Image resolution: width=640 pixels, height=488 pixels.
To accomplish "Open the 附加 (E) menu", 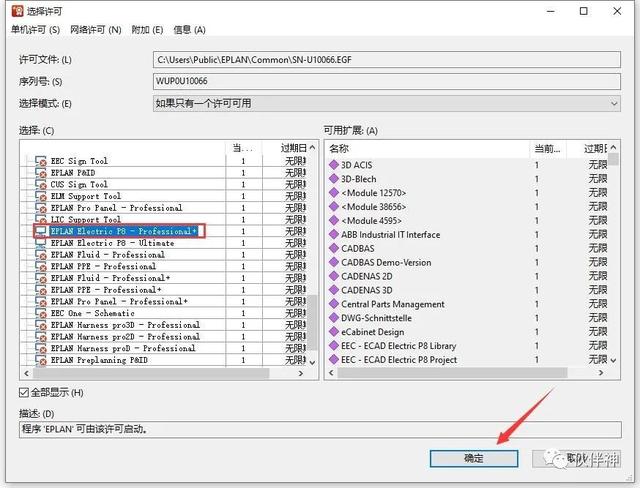I will click(x=147, y=30).
